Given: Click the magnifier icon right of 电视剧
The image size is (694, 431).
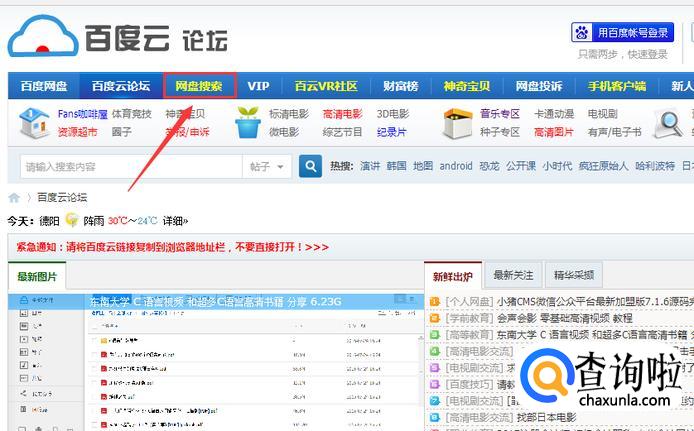Looking at the screenshot, I should click(669, 122).
